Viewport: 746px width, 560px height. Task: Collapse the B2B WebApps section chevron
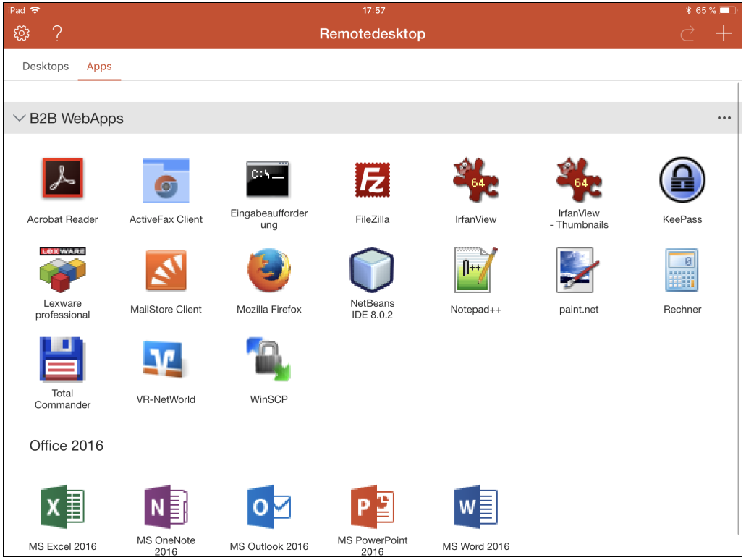(x=19, y=118)
